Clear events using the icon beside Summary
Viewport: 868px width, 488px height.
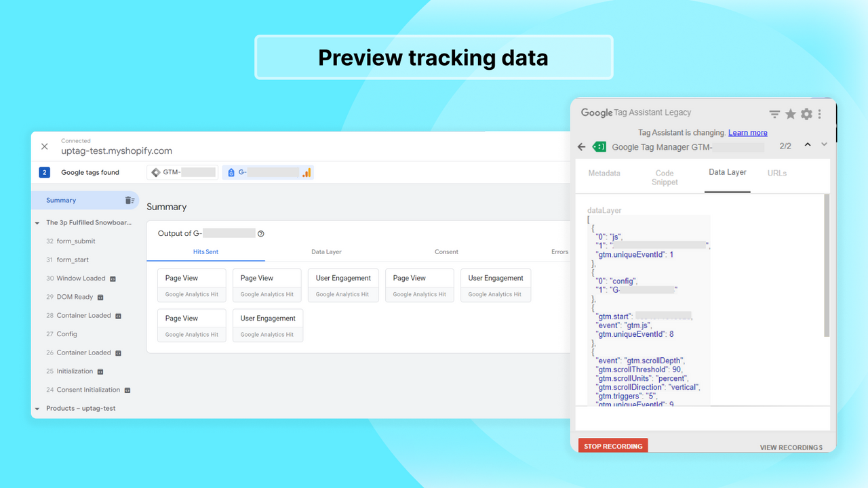[x=130, y=200]
